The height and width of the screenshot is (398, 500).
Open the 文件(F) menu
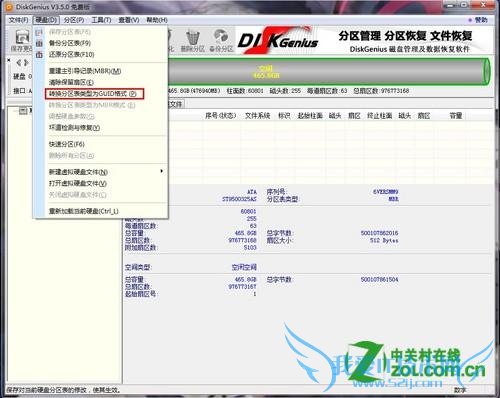[18, 20]
